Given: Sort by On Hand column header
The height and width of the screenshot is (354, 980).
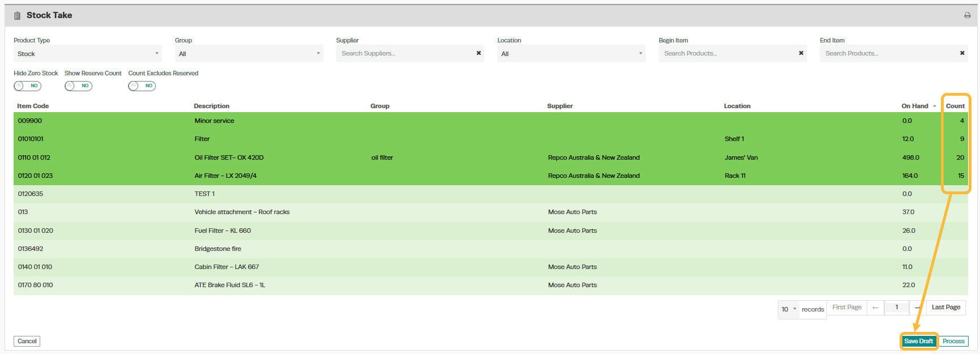Looking at the screenshot, I should (x=915, y=106).
